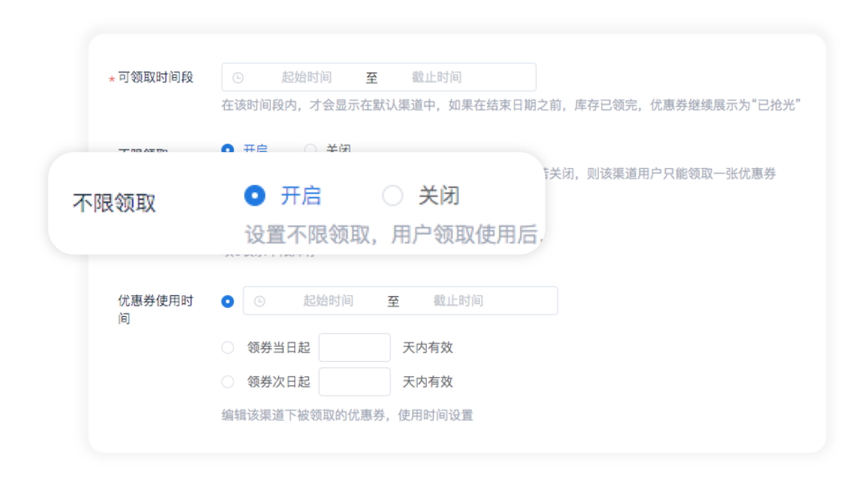The width and height of the screenshot is (868, 497).
Task: Click the days input next to 领券次日起
Action: (x=354, y=381)
